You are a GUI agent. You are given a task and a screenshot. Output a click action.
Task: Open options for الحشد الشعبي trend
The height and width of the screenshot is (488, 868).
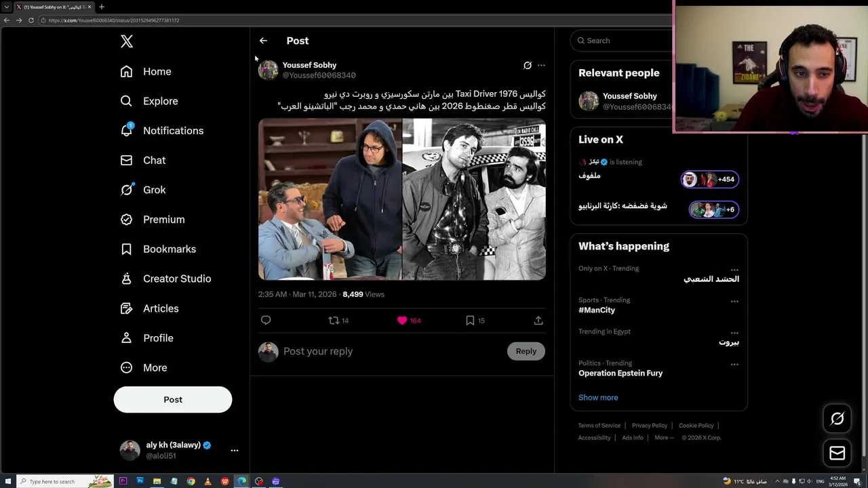[734, 270]
